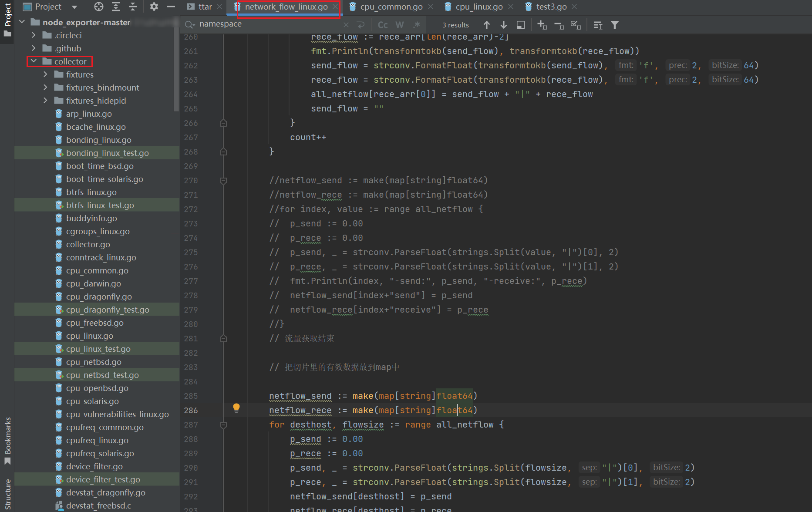
Task: Click the Project sidebar tab
Action: tap(7, 19)
